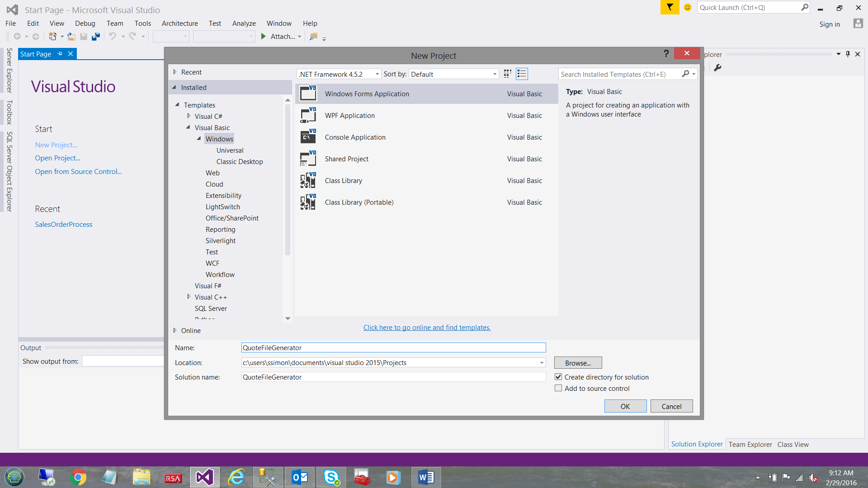Click the Browse button for Location
Screen dimensions: 868x488
(x=577, y=362)
